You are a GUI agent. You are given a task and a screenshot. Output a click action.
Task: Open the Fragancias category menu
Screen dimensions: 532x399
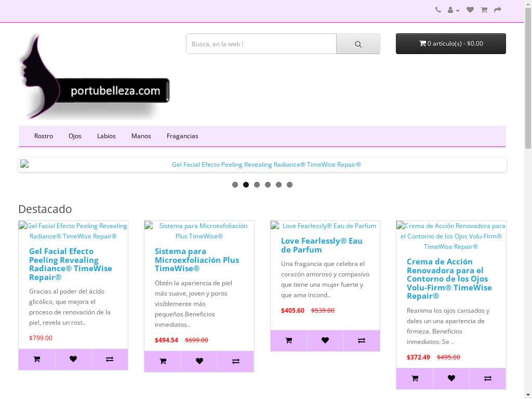(x=182, y=136)
